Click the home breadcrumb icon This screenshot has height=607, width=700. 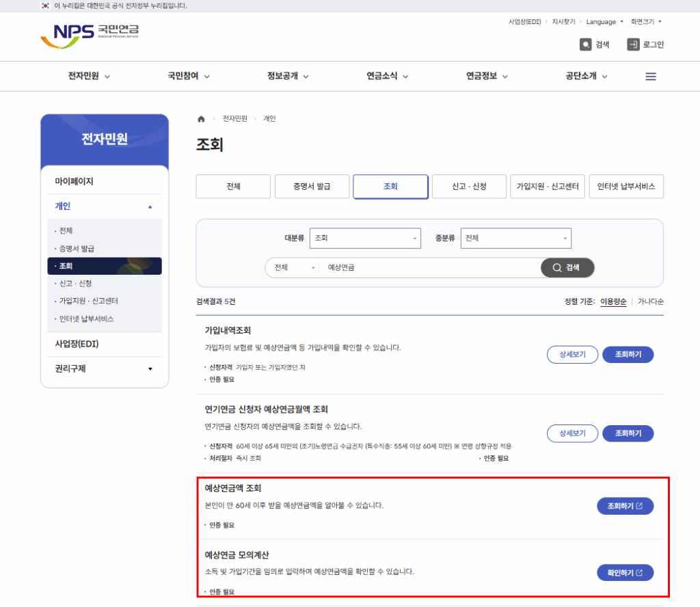point(201,118)
